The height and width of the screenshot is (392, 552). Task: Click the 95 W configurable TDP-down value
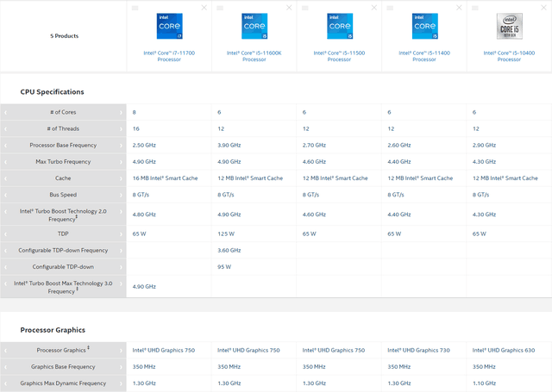224,267
